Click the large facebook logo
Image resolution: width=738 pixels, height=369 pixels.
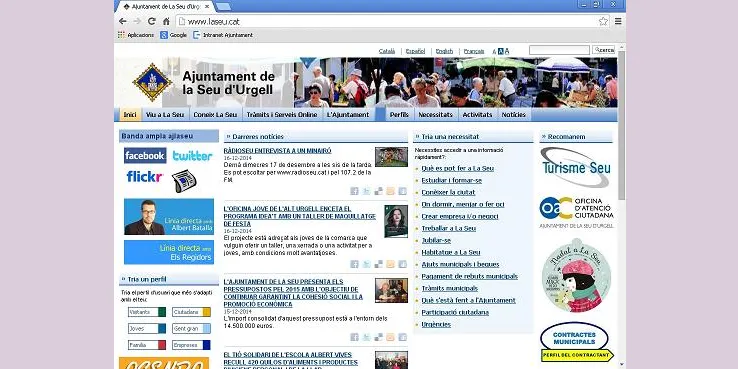pos(145,155)
